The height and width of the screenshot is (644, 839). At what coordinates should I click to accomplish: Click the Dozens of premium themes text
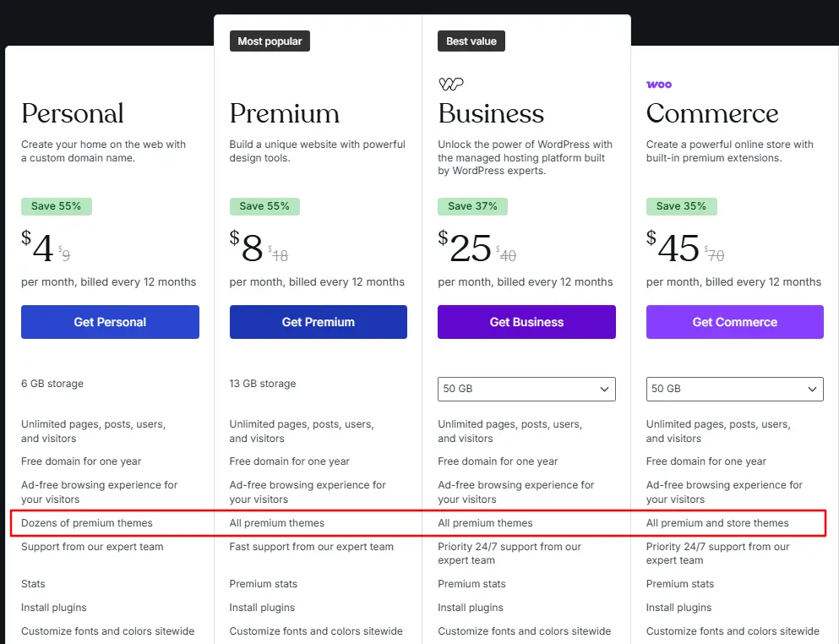86,523
